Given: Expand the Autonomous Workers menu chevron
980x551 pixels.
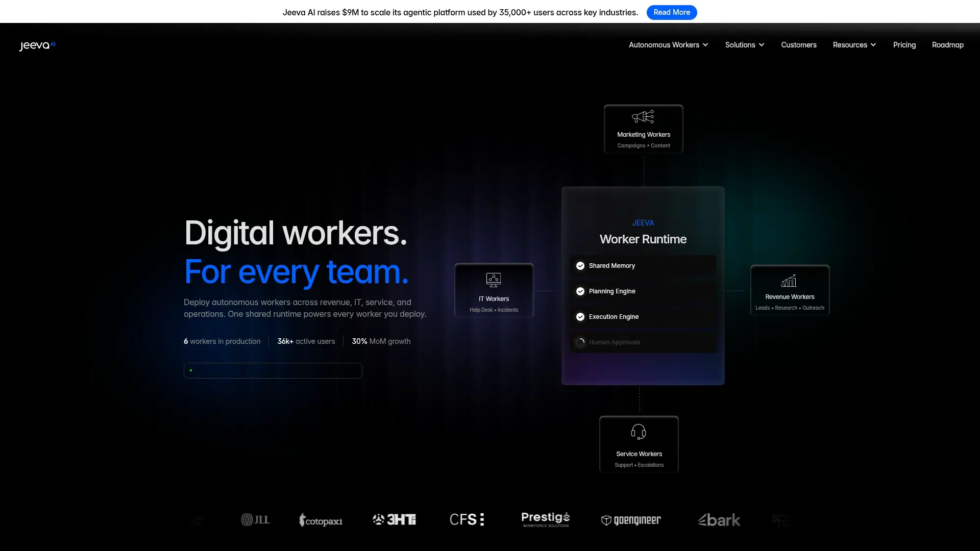Looking at the screenshot, I should (705, 45).
